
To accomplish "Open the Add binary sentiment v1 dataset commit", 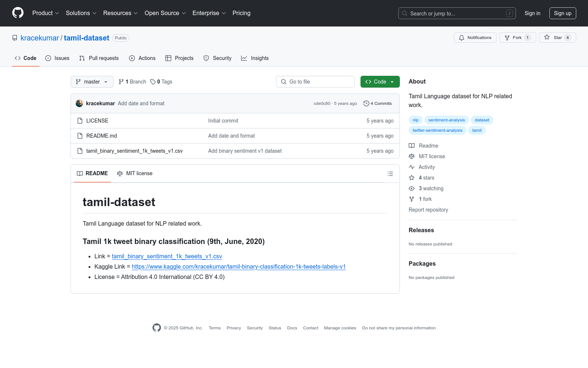I will (x=245, y=151).
